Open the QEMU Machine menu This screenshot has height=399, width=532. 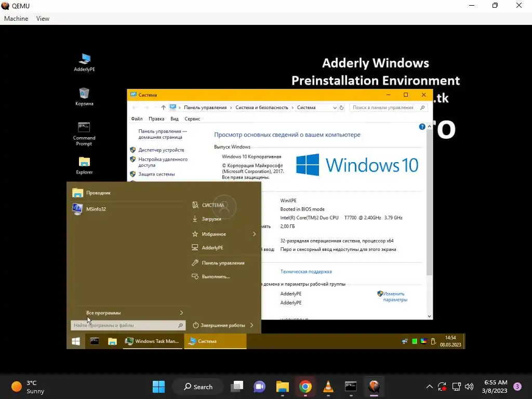16,19
